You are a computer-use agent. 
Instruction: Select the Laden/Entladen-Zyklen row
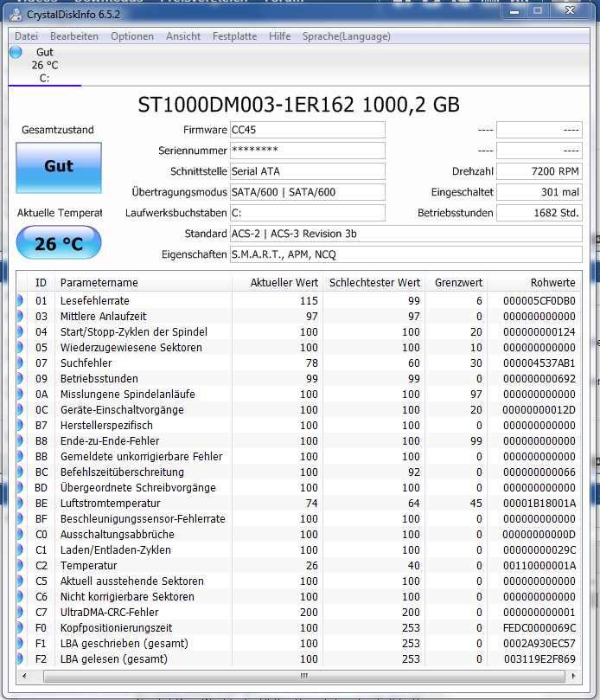[x=299, y=550]
